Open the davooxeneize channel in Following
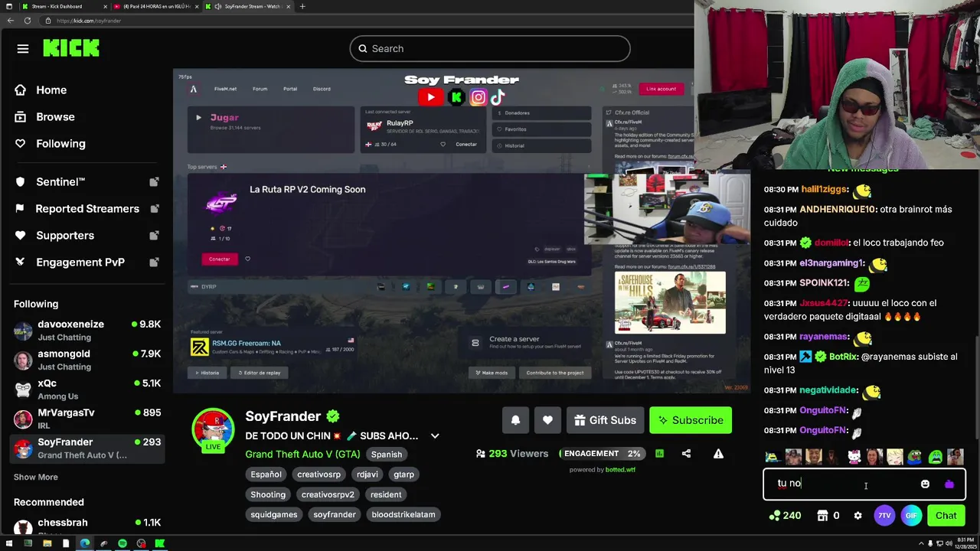Screen dimensions: 980x551 (87, 331)
